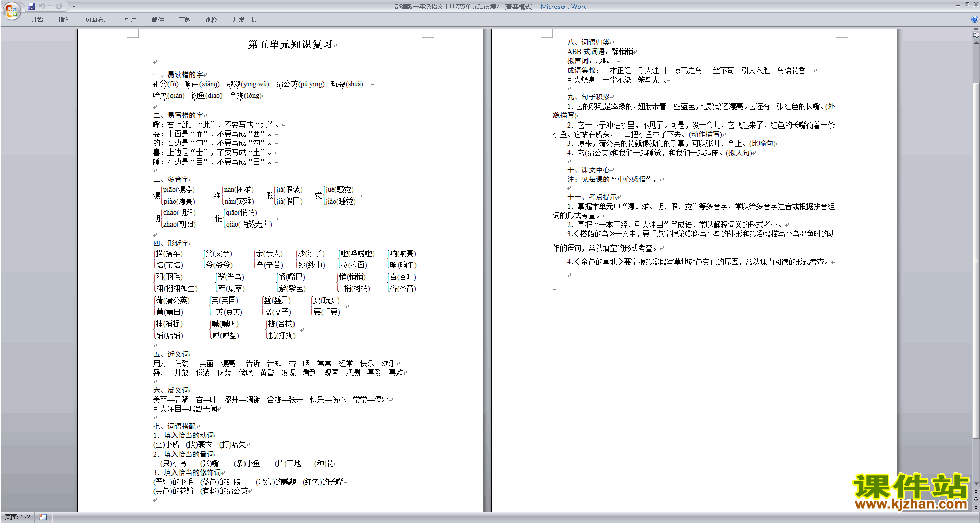Open the 插入 ribbon tab
This screenshot has height=523, width=980.
click(64, 19)
